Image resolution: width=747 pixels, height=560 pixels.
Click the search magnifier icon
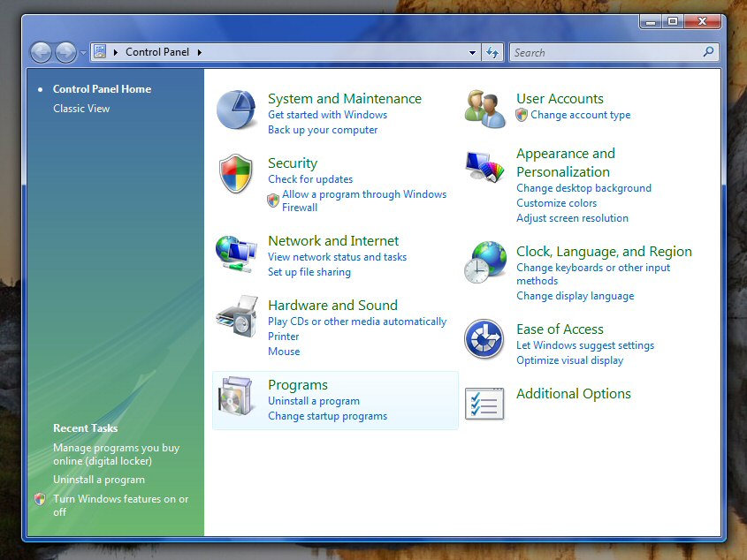708,51
